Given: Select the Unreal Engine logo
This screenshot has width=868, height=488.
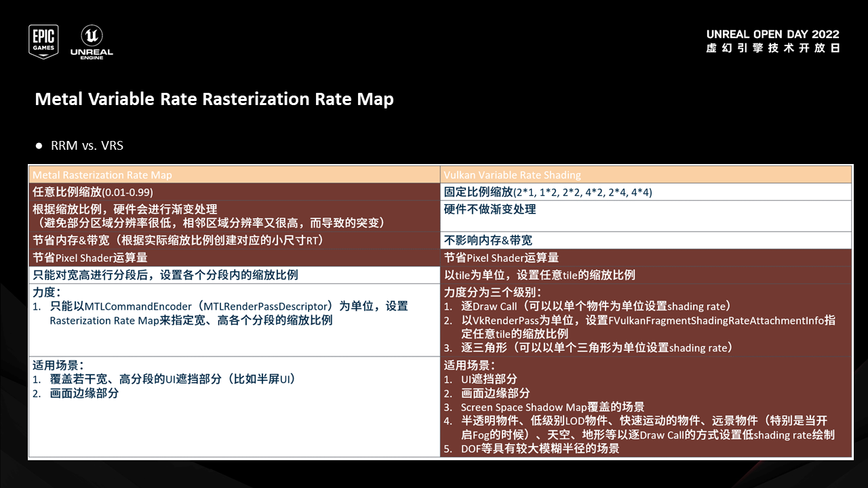Looking at the screenshot, I should (x=92, y=42).
